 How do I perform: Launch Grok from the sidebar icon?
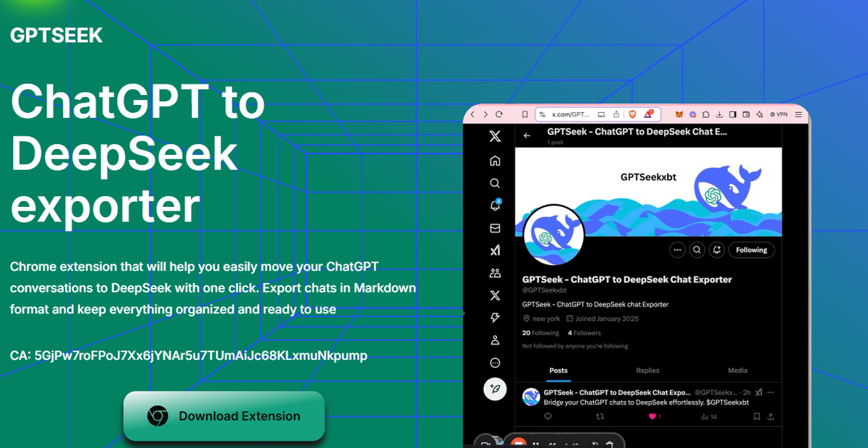pos(495,250)
